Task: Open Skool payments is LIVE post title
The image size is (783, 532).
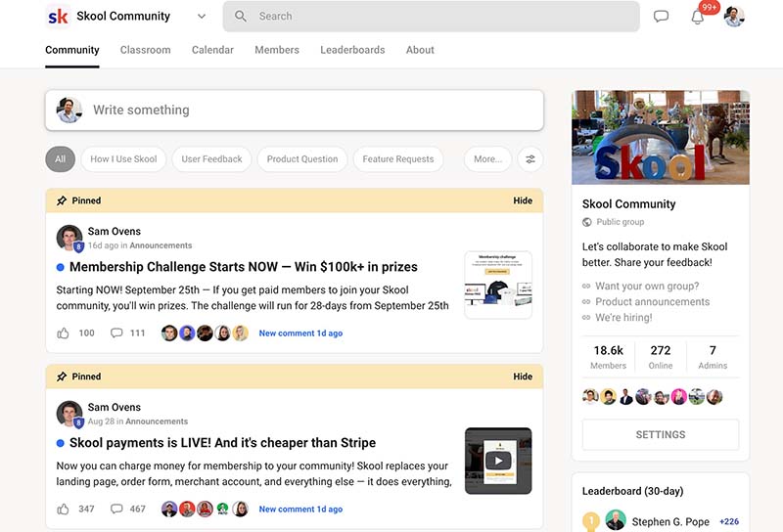Action: [222, 443]
